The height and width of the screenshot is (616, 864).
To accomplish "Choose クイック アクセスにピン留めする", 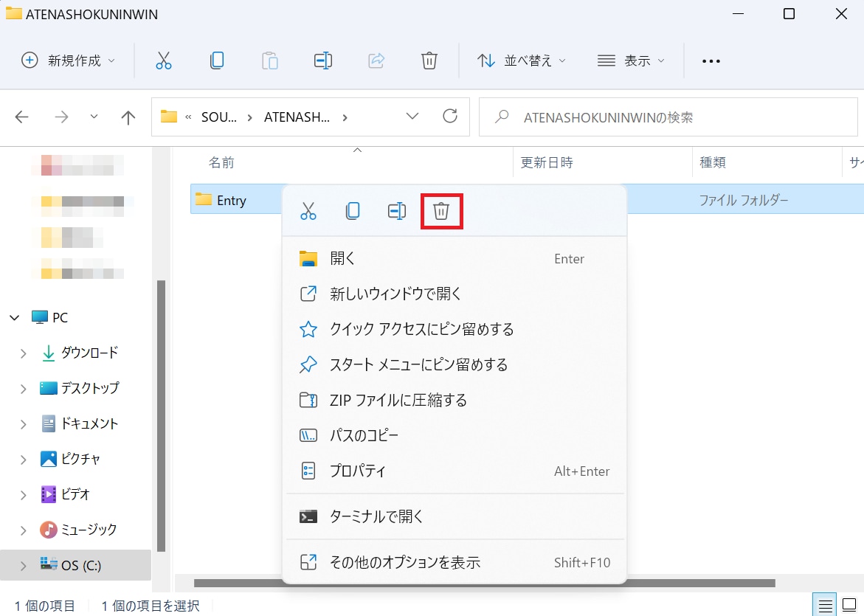I will click(x=455, y=329).
